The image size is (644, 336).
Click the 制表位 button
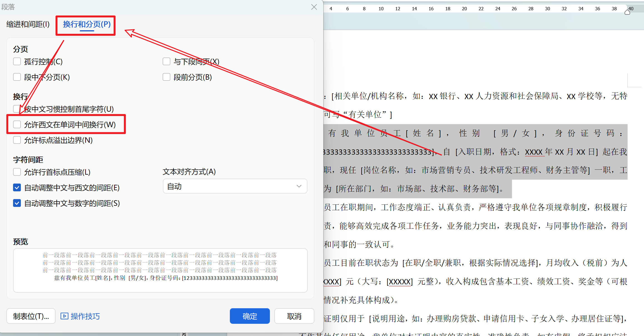click(31, 316)
